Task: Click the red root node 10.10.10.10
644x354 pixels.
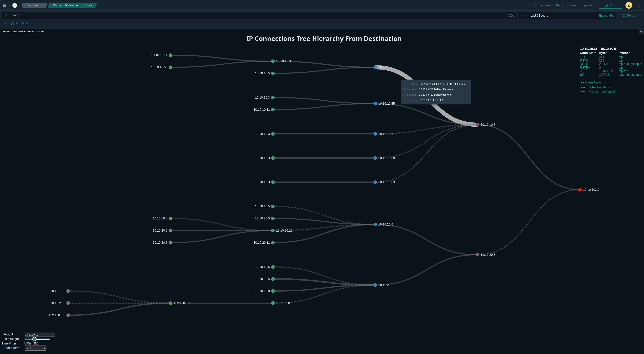Action: coord(580,190)
